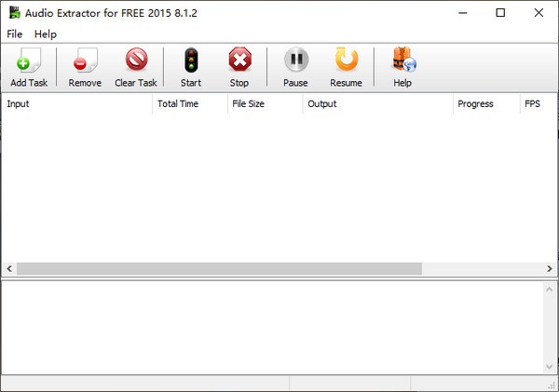559x392 pixels.
Task: Click the Total Time column header
Action: click(189, 104)
